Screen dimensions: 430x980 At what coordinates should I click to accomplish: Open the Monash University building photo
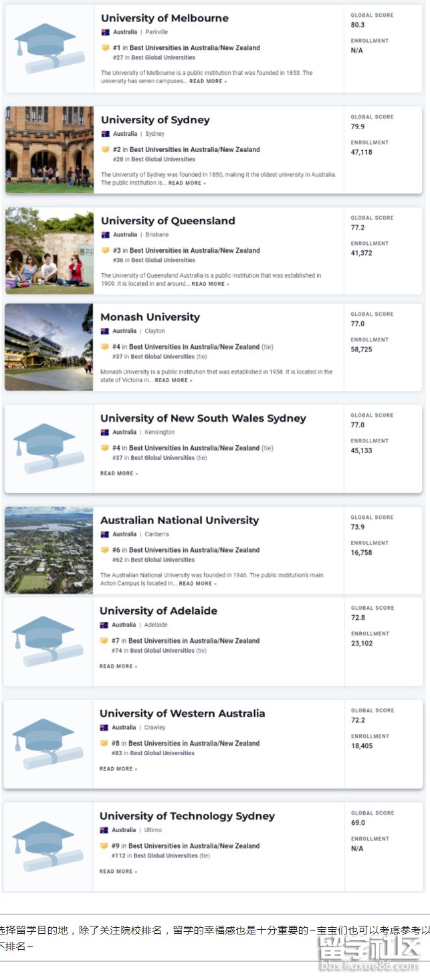click(x=49, y=347)
